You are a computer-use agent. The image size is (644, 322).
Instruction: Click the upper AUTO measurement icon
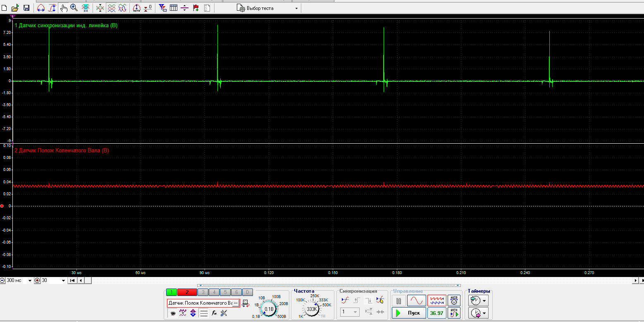click(454, 301)
